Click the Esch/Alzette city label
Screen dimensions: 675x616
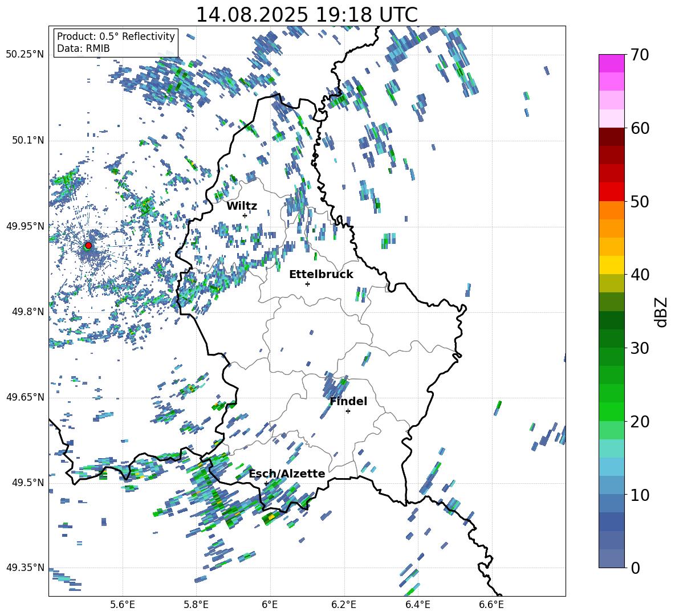(287, 474)
